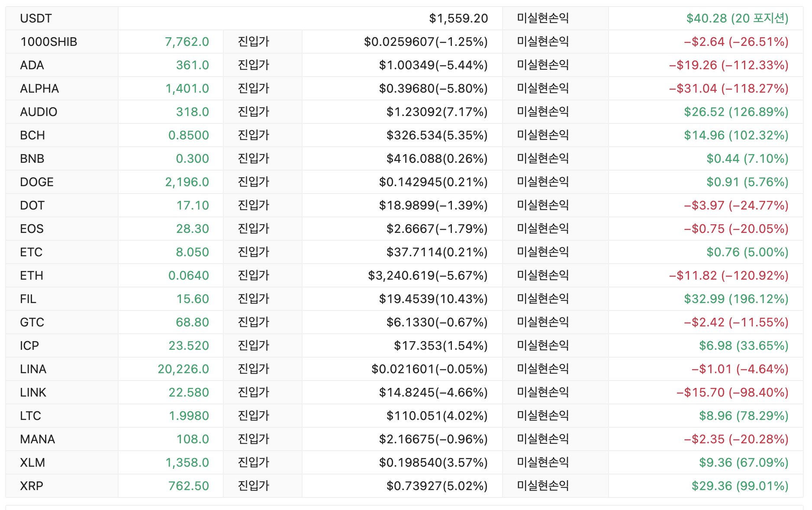Select the GTC symbol cell

pos(62,322)
